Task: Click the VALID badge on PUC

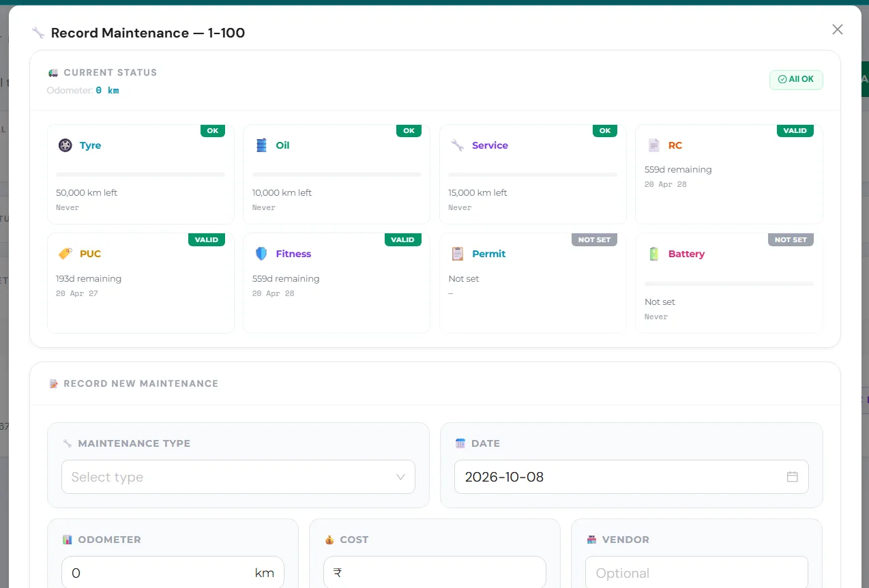Action: (207, 240)
